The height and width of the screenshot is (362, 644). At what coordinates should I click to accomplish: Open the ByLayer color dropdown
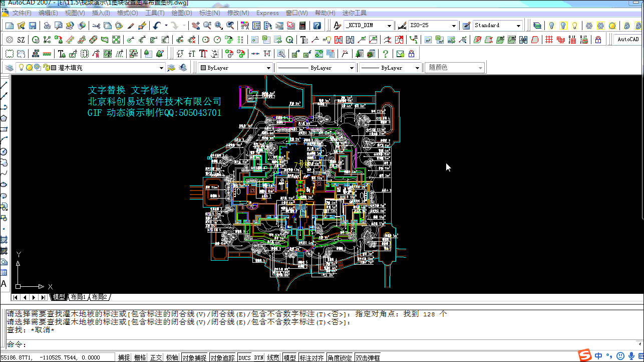coord(268,68)
